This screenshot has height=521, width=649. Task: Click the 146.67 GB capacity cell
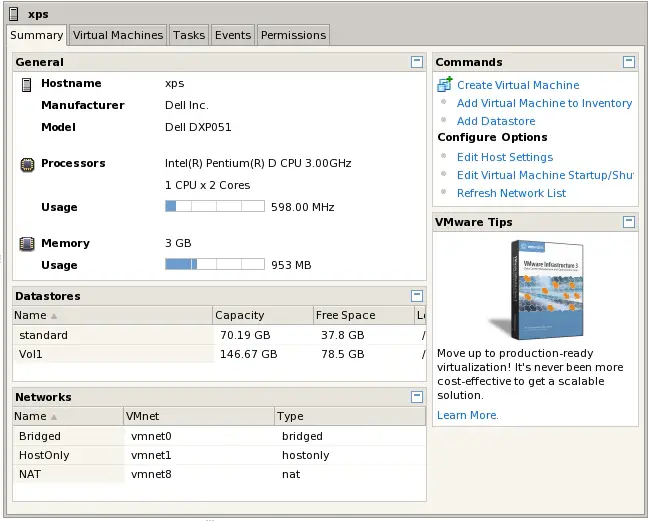point(248,354)
